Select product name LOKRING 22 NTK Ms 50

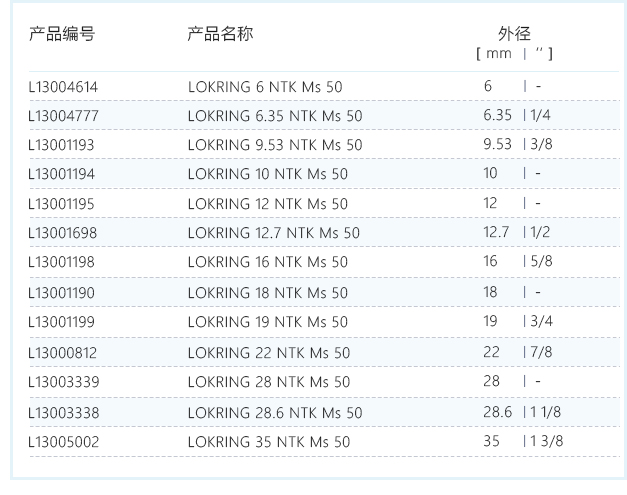(269, 353)
